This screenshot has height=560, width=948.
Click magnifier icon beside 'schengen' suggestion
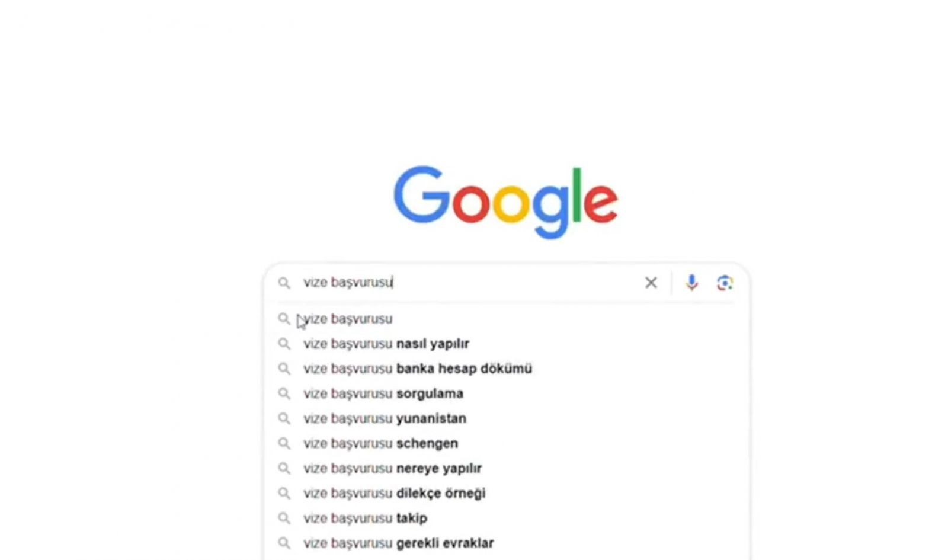click(x=284, y=443)
